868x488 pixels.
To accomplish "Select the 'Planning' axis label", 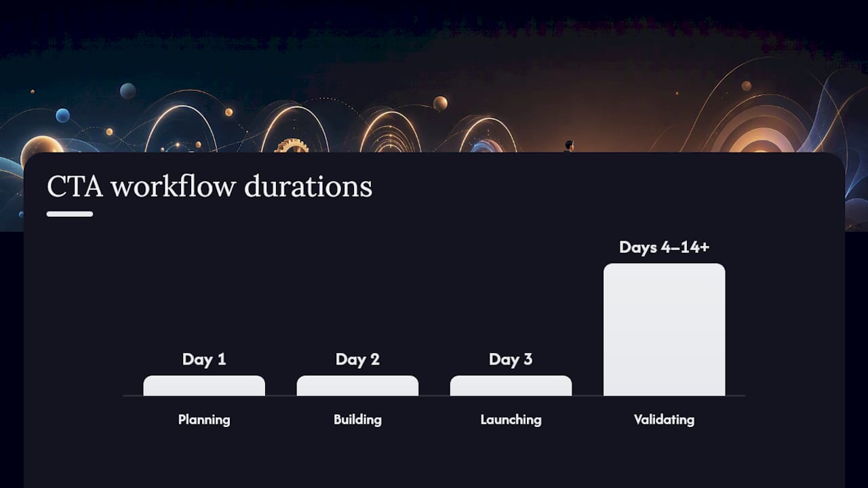I will (204, 420).
